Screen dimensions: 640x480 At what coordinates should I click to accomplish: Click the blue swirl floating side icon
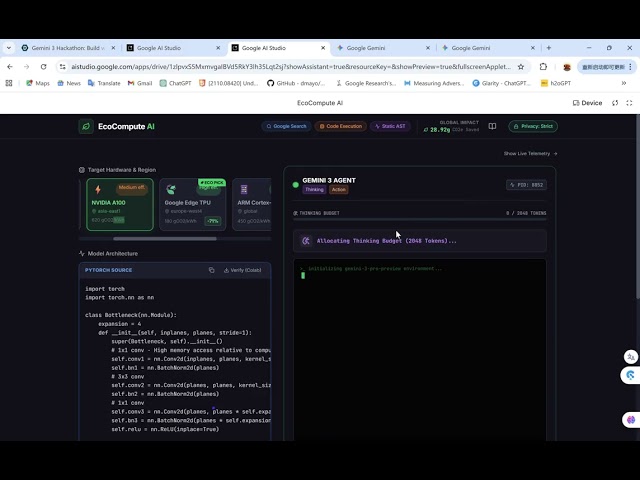tap(630, 375)
